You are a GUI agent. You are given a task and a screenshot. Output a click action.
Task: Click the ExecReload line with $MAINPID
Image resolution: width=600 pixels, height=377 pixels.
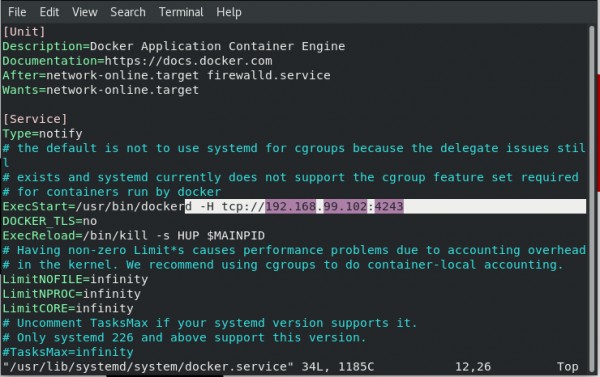[x=134, y=235]
